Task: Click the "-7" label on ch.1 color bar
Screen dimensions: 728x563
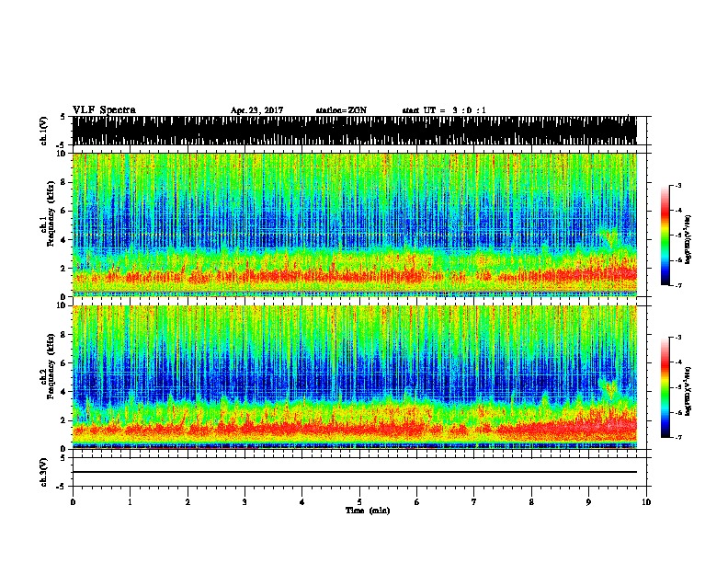Action: [x=678, y=285]
